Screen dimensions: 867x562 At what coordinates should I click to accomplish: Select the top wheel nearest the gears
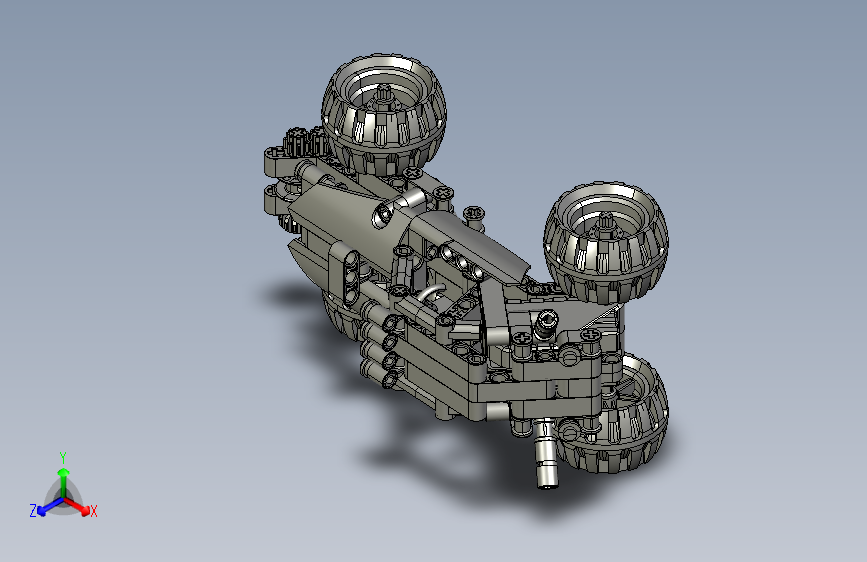tap(384, 115)
